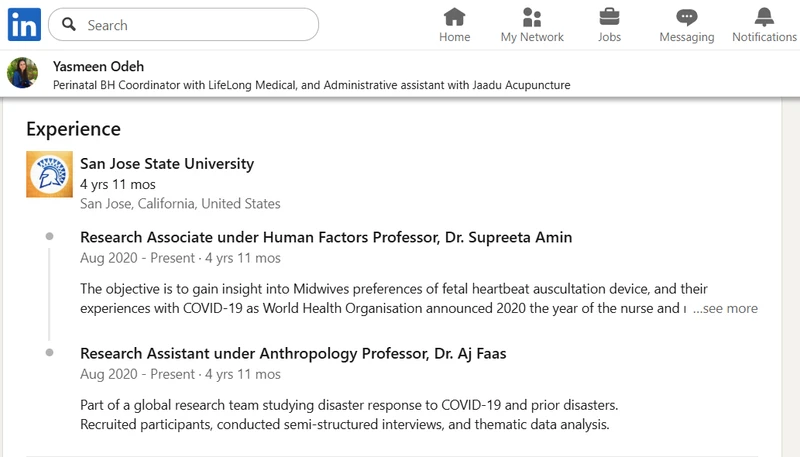Select the My Network label
Screen dimensions: 800x457
532,37
